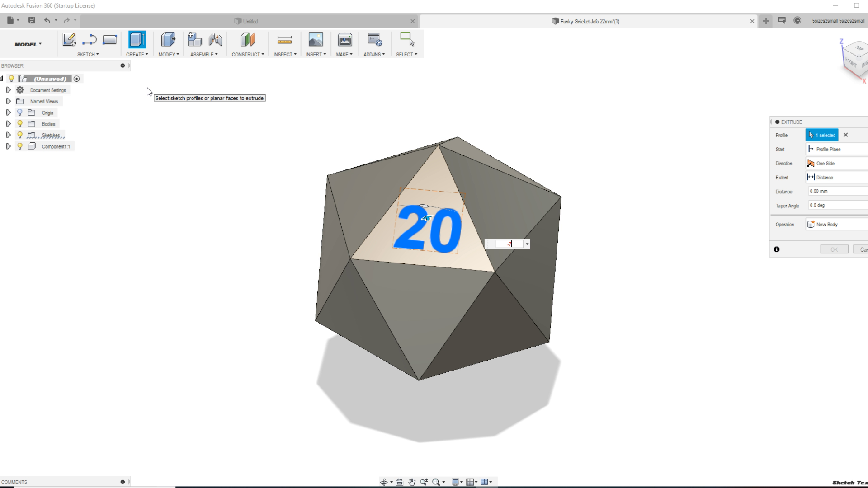
Task: Click the Extrude tool icon in Create
Action: click(x=137, y=40)
